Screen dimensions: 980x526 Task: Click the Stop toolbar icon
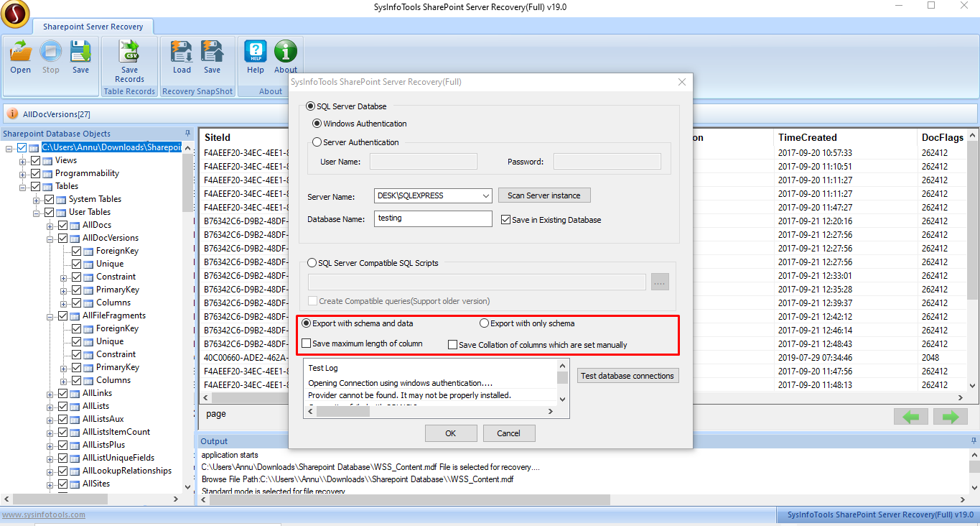click(51, 52)
